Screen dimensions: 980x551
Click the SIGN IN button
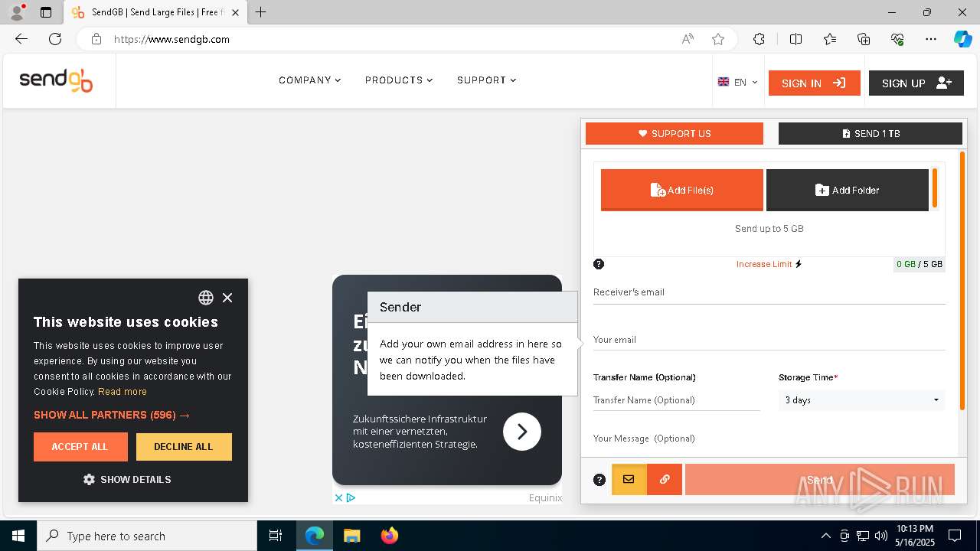[x=814, y=83]
